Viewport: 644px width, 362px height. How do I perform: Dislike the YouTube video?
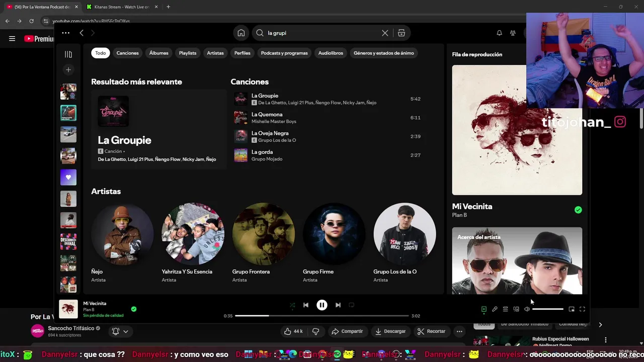coord(316,331)
